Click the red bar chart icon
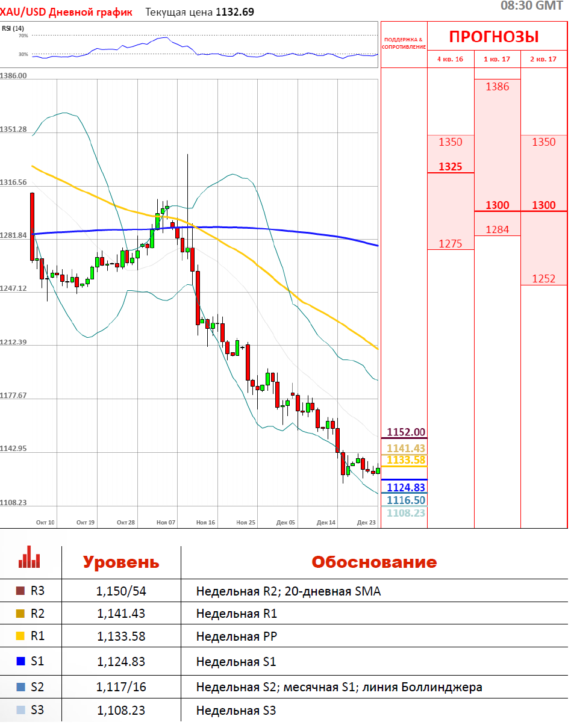 coord(29,558)
